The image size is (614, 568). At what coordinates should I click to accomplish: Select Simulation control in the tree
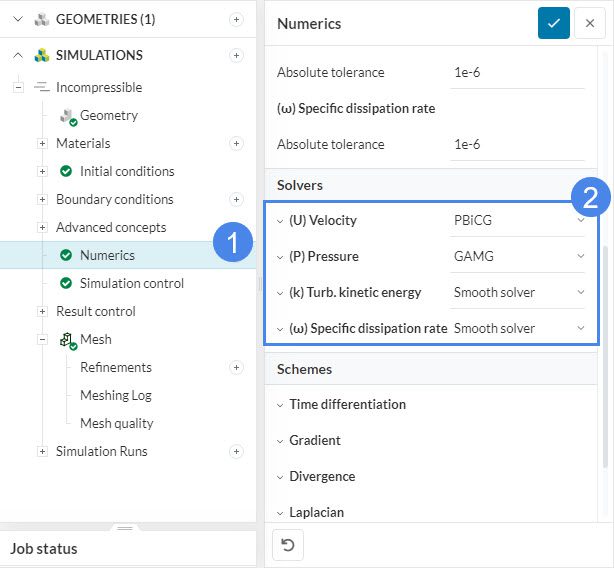(x=131, y=283)
